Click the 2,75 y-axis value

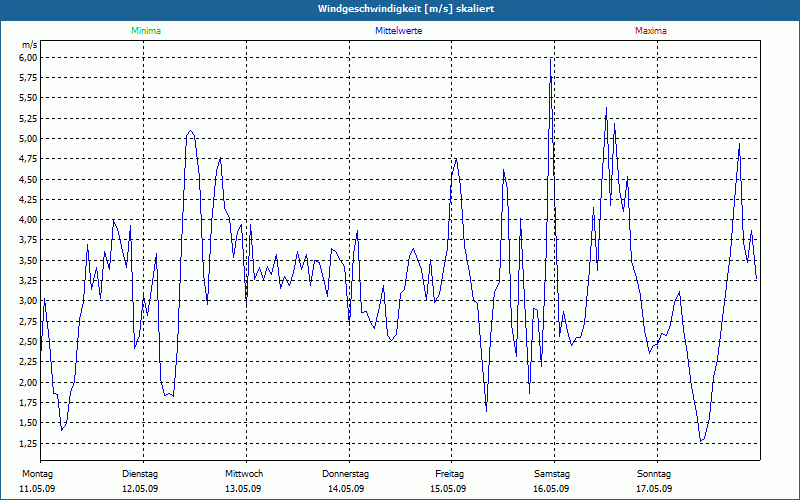28,321
